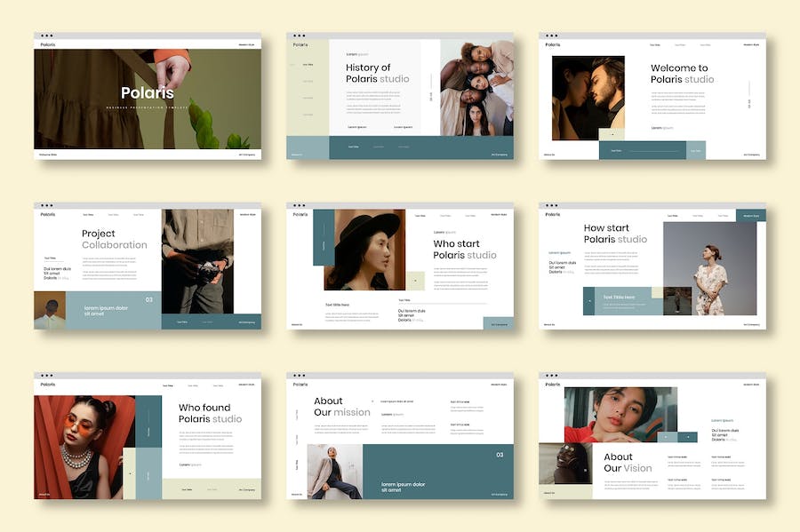Image resolution: width=800 pixels, height=532 pixels.
Task: Click the About Our Vision heading
Action: (x=628, y=463)
